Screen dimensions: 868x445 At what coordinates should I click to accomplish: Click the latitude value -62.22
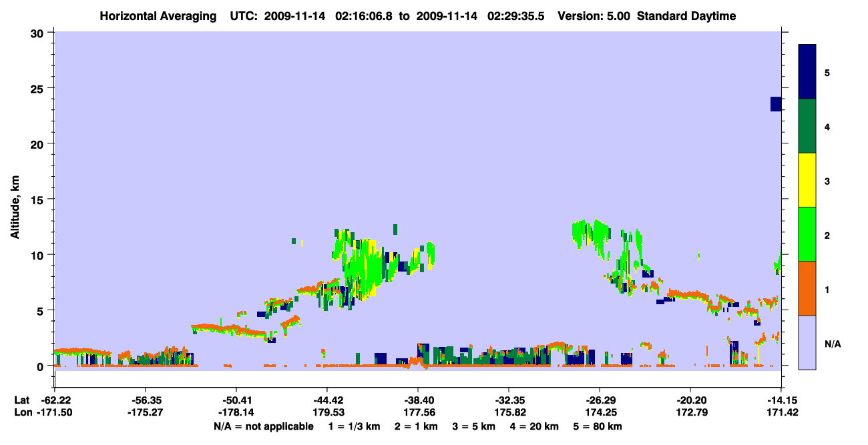tap(55, 400)
